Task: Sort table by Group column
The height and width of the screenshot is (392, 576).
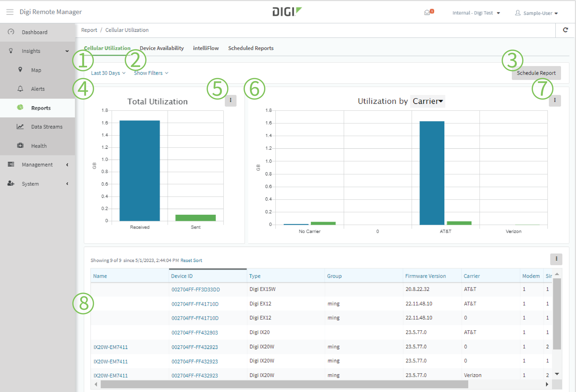Action: [334, 276]
